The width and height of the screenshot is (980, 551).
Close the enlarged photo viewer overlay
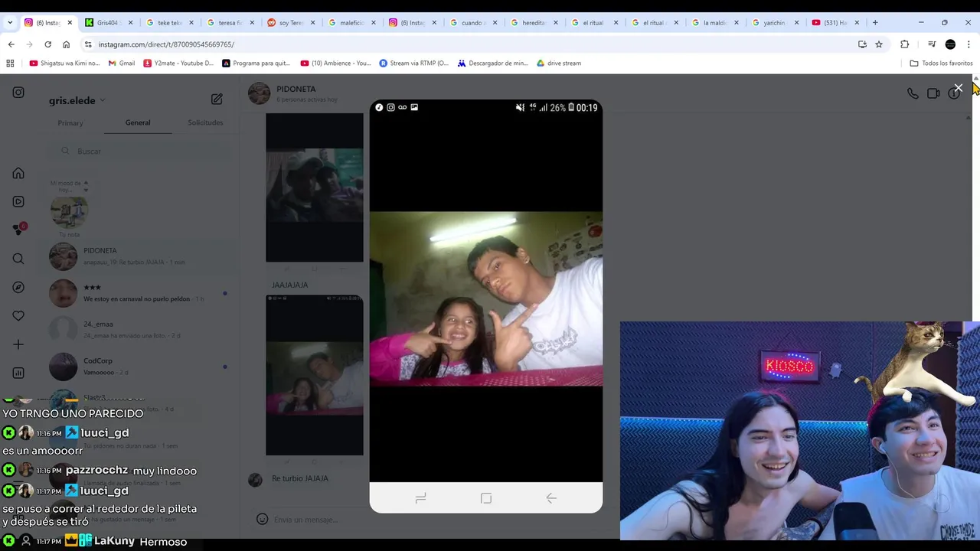coord(958,88)
